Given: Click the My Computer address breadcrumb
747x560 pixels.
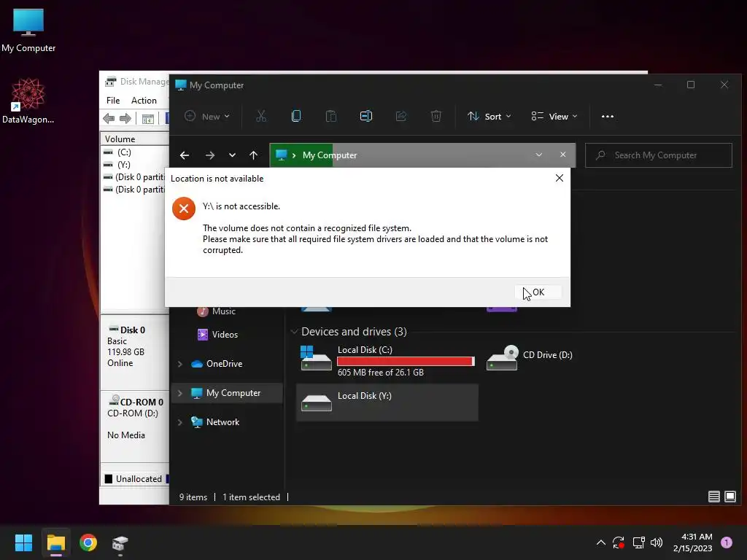Looking at the screenshot, I should coord(330,155).
